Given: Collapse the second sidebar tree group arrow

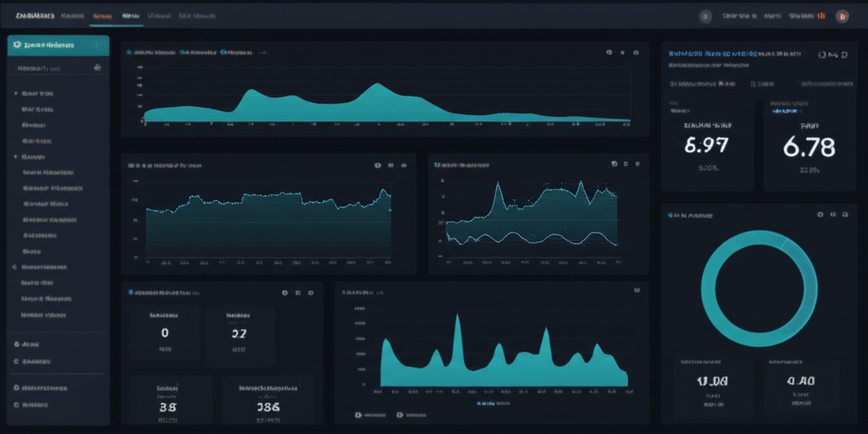Looking at the screenshot, I should click(16, 157).
